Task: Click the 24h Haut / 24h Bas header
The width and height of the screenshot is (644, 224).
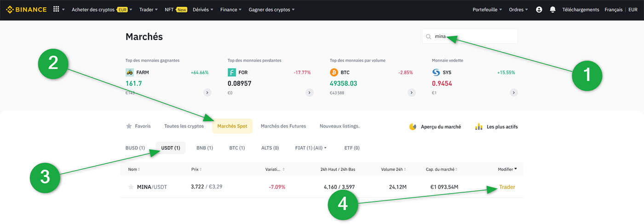Action: click(338, 170)
